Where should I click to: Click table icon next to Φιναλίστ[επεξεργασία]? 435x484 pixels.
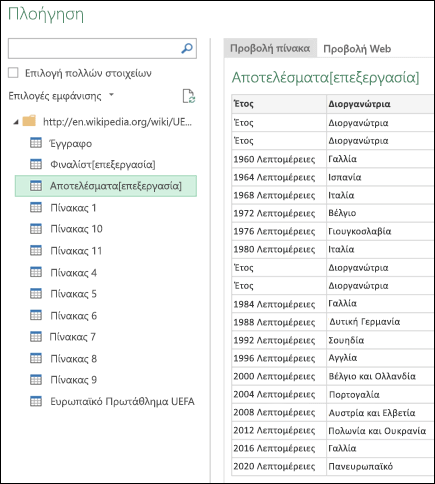pyautogui.click(x=36, y=164)
